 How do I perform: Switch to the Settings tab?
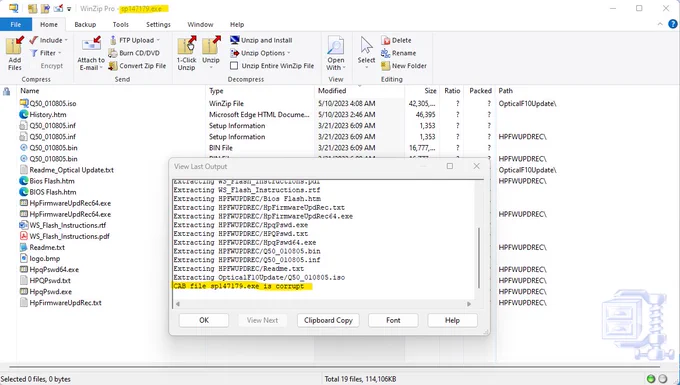click(x=158, y=25)
